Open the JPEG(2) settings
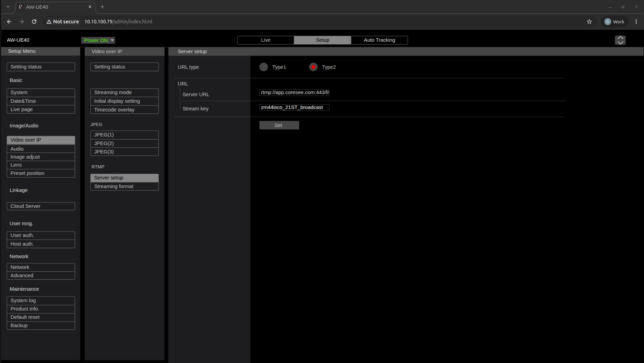This screenshot has width=644, height=363. [124, 143]
